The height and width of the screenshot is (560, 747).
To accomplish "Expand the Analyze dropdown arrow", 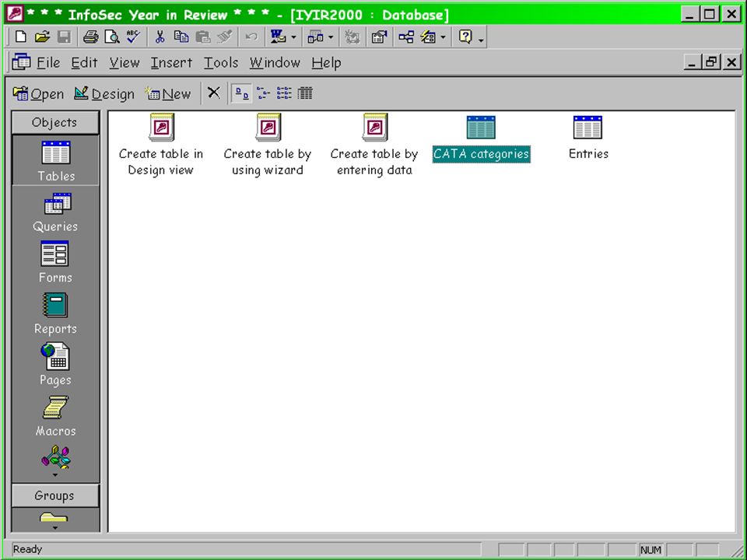I will point(331,37).
